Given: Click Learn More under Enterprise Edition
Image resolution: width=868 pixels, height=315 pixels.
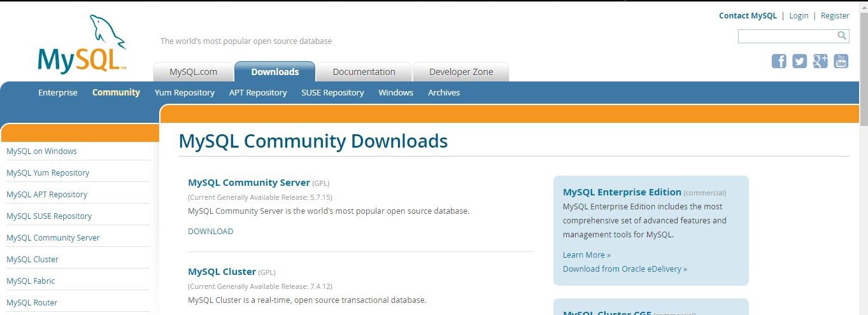Looking at the screenshot, I should [x=587, y=255].
